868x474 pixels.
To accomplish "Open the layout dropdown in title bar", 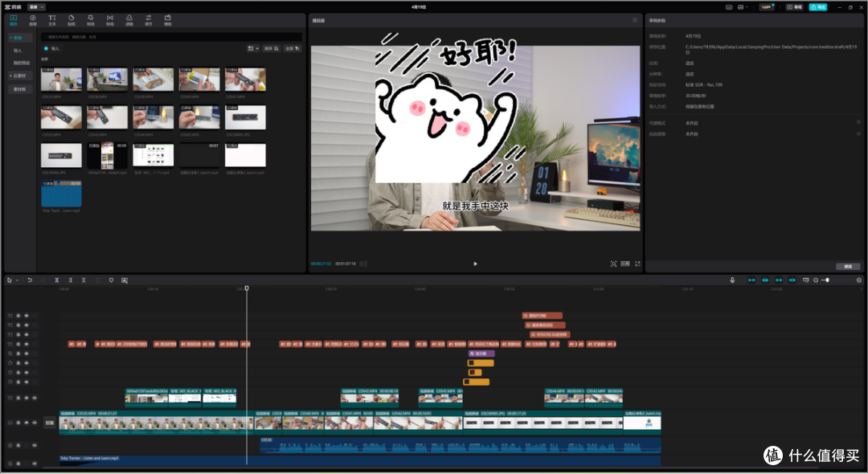I will [x=743, y=7].
